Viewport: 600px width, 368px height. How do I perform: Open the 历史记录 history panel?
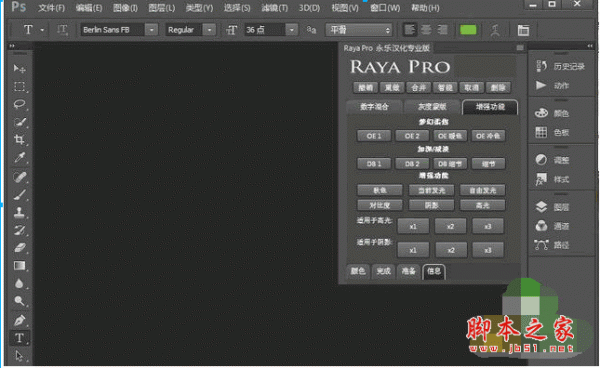(561, 66)
